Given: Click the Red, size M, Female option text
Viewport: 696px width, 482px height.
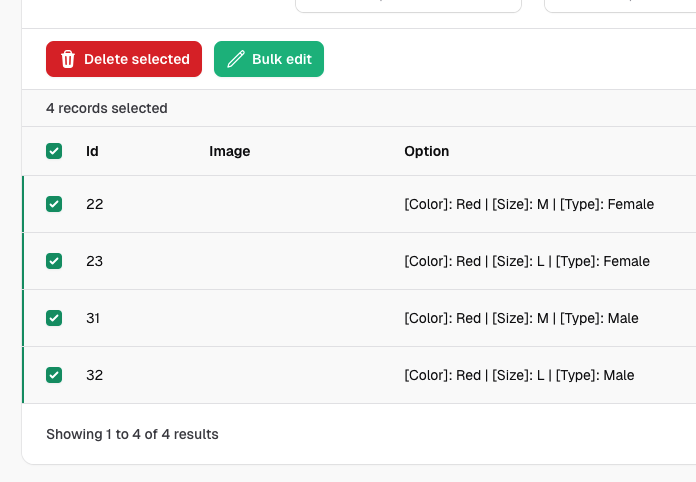Looking at the screenshot, I should click(x=528, y=204).
